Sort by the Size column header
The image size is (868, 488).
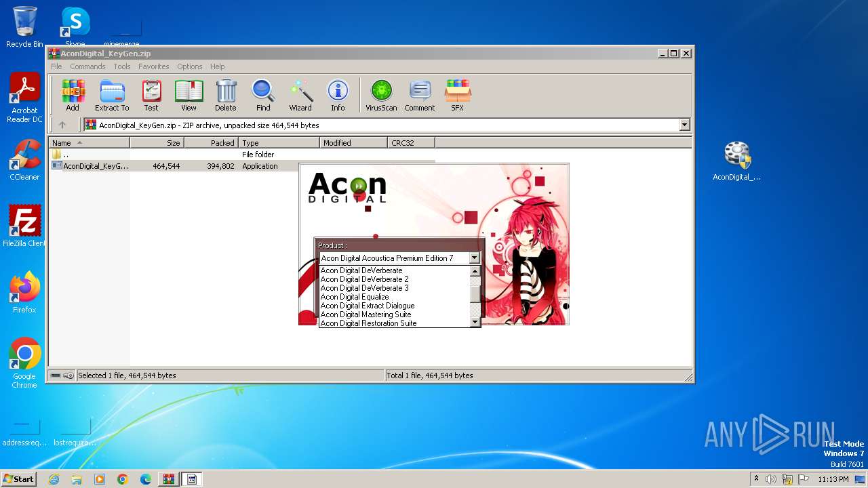pyautogui.click(x=157, y=143)
